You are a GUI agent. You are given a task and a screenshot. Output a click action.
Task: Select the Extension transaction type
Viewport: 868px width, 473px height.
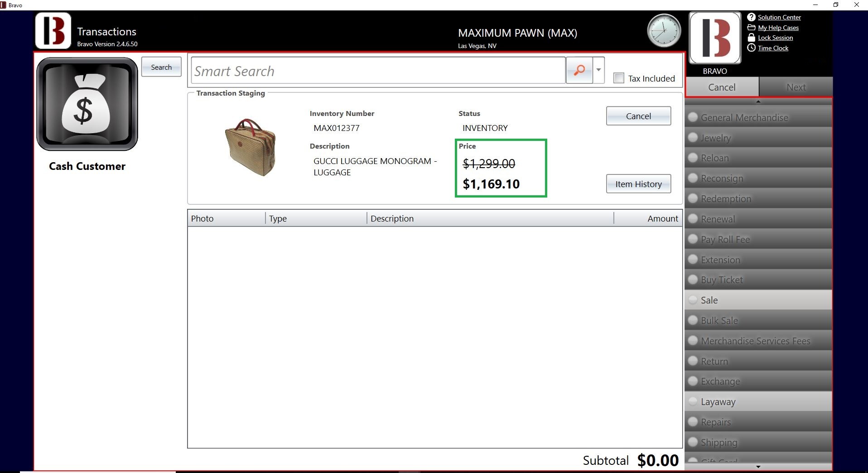pos(758,260)
